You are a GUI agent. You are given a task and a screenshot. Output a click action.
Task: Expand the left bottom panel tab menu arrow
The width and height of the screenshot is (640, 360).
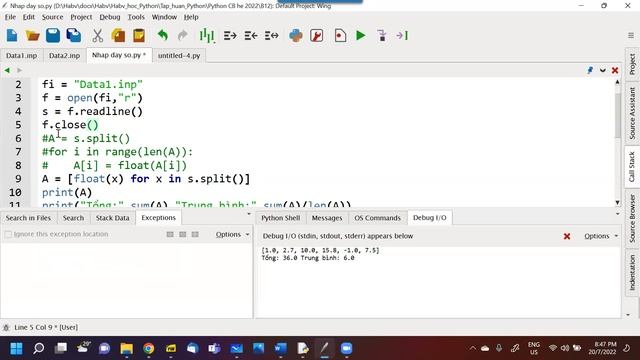[249, 214]
